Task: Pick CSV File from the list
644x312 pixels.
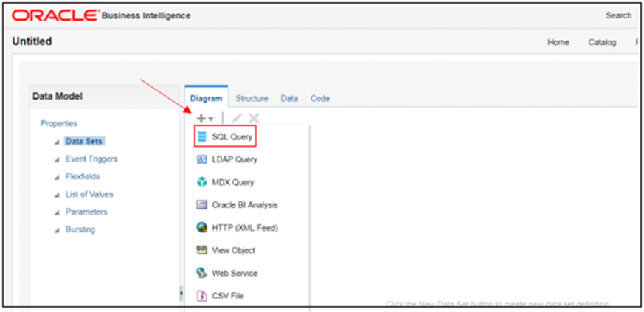Action: click(228, 296)
